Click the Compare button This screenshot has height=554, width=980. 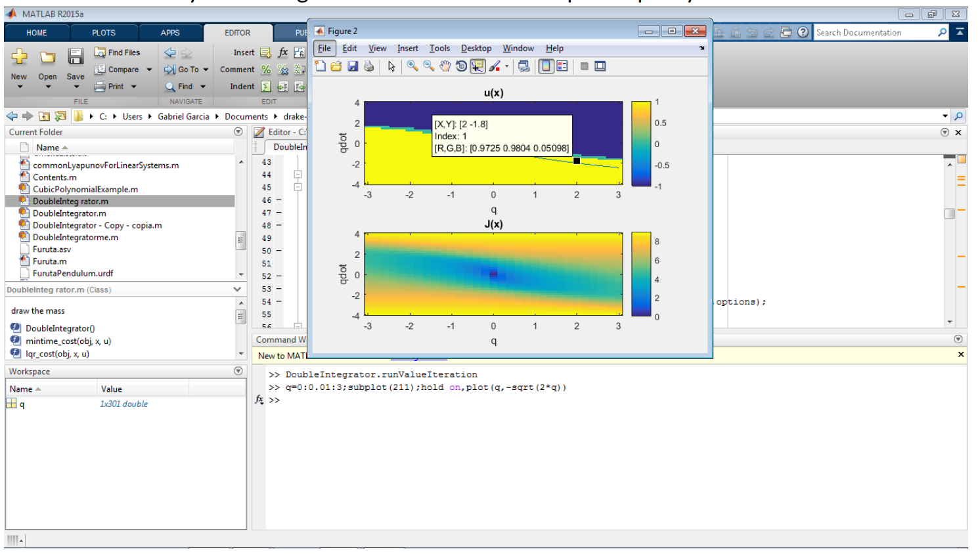click(117, 70)
